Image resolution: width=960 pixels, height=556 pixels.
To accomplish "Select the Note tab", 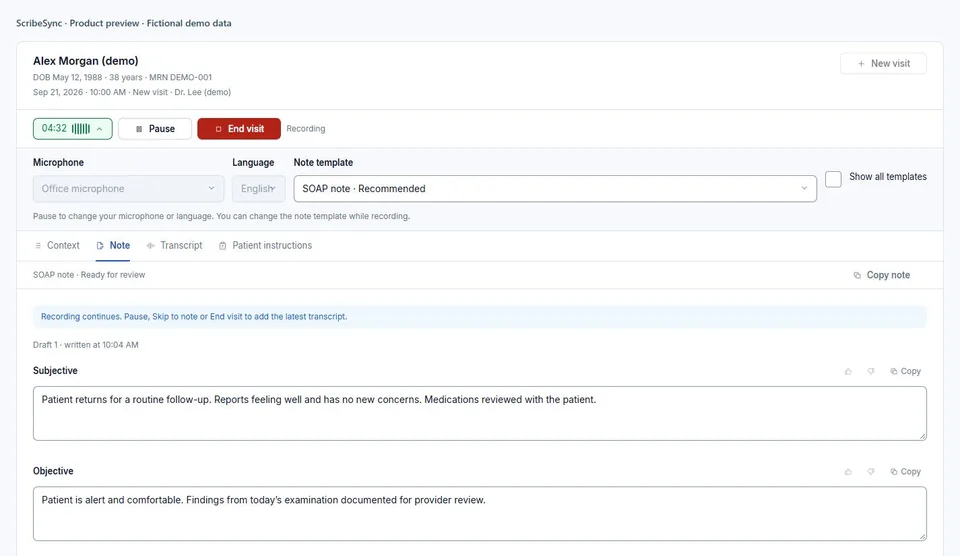I will [113, 246].
